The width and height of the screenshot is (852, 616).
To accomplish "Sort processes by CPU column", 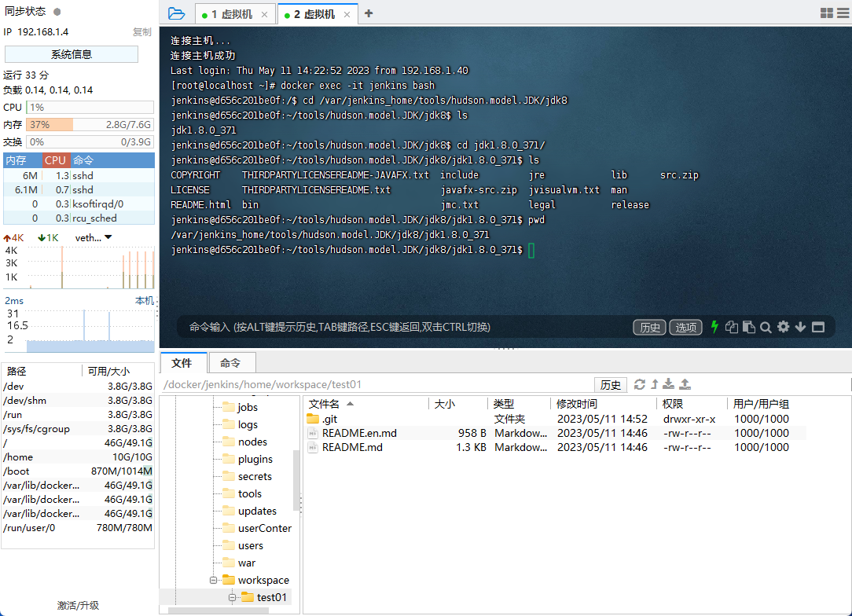I will point(56,160).
